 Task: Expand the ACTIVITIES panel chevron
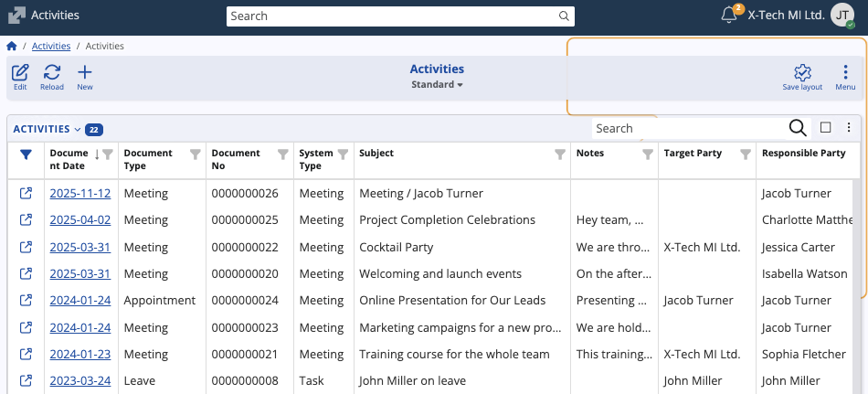pyautogui.click(x=78, y=130)
